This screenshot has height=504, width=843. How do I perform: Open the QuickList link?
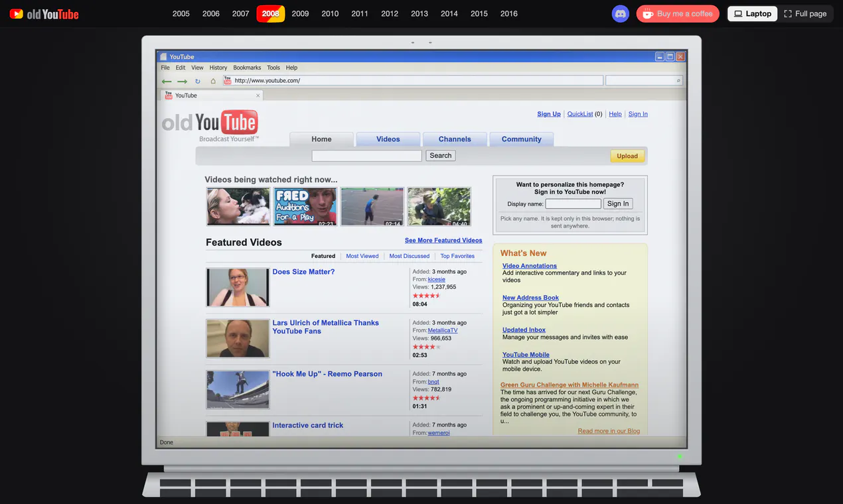pos(580,114)
